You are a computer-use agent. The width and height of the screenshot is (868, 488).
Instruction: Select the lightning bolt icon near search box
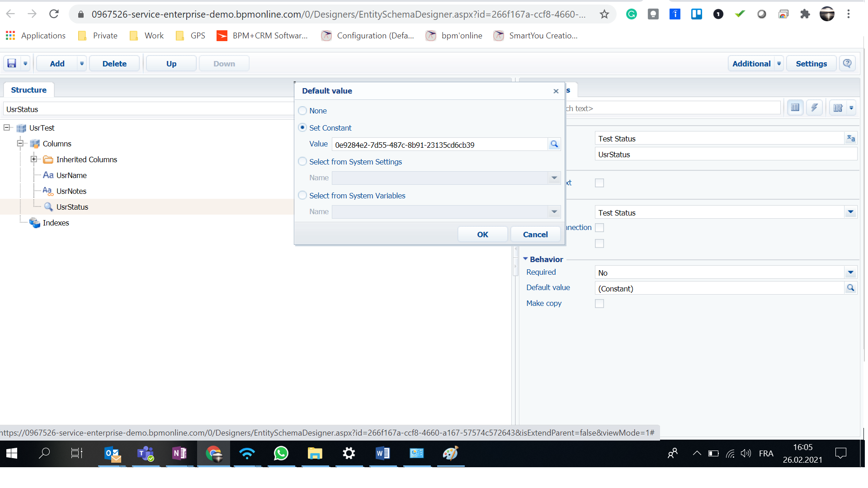point(815,107)
